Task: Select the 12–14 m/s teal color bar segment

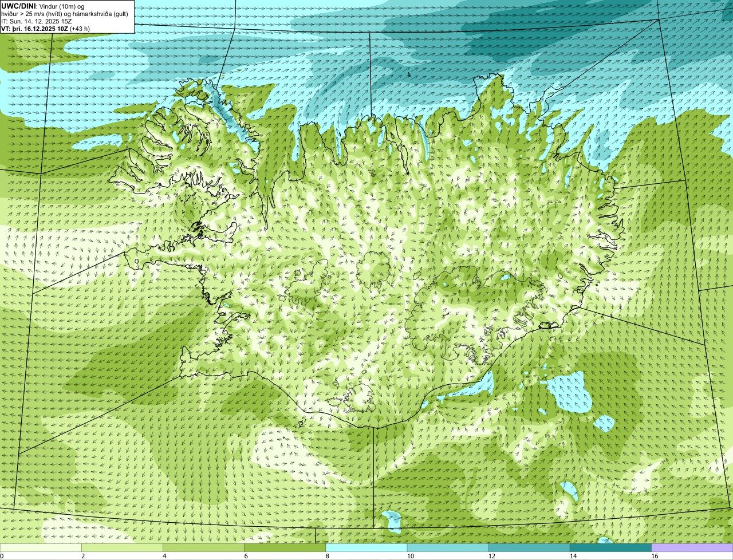Action: coord(529,547)
